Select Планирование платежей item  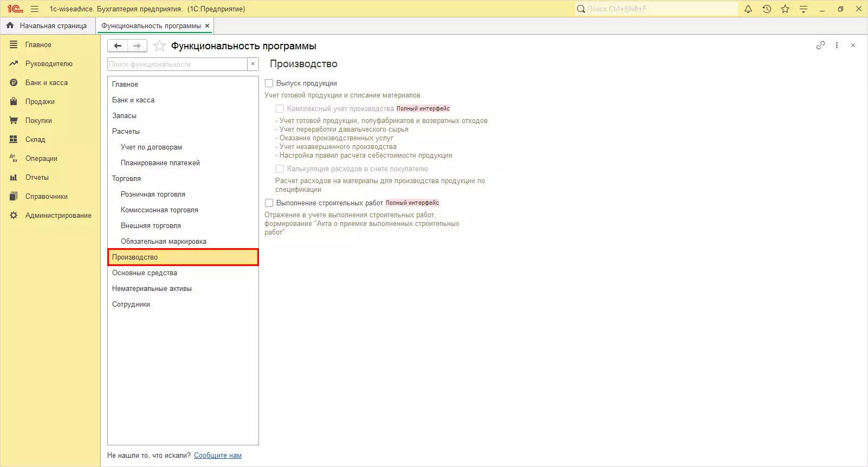tap(183, 163)
